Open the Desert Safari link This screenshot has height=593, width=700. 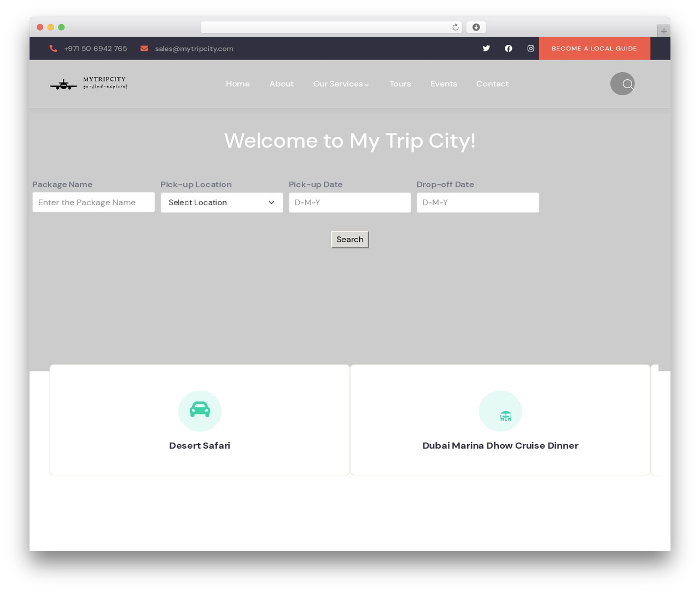point(200,445)
